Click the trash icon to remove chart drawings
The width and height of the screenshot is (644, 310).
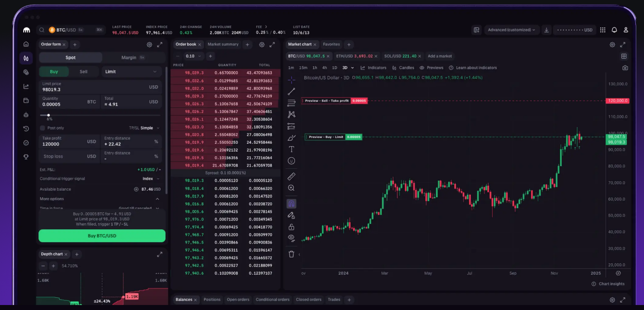point(291,254)
